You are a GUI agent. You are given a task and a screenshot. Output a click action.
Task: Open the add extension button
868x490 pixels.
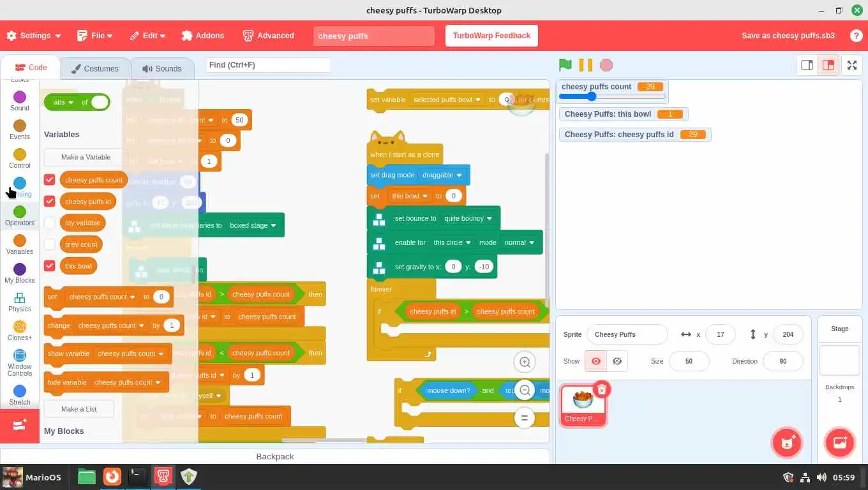point(20,425)
